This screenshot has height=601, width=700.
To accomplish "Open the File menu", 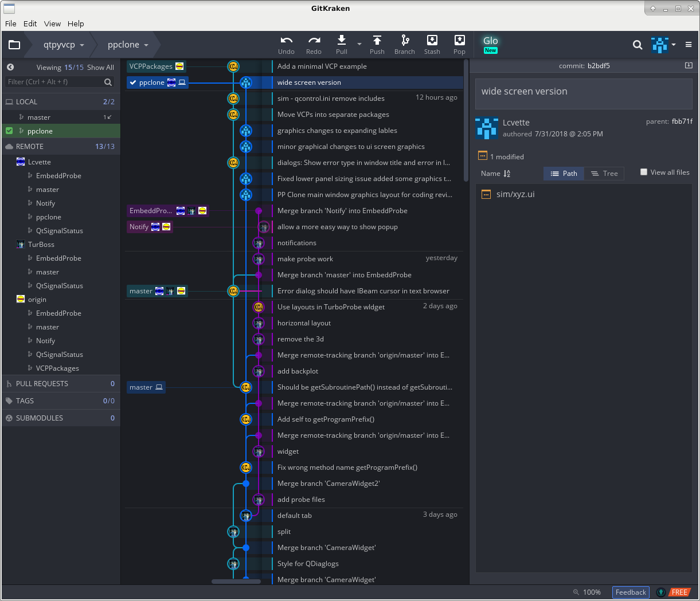I will point(11,23).
